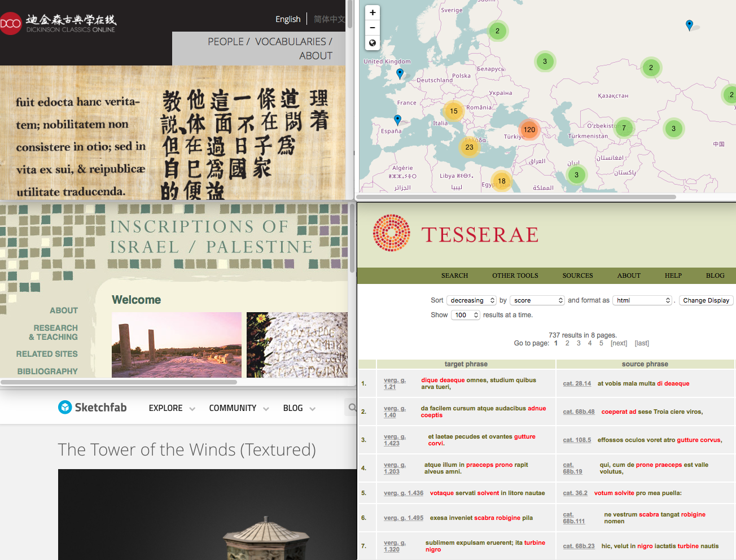
Task: Click the globe icon on map controls
Action: click(373, 43)
